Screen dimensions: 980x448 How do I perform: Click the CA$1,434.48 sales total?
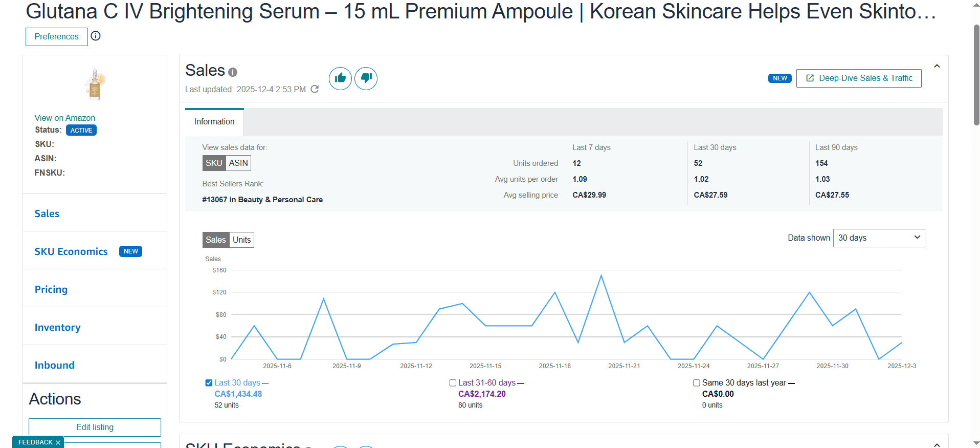(x=238, y=394)
